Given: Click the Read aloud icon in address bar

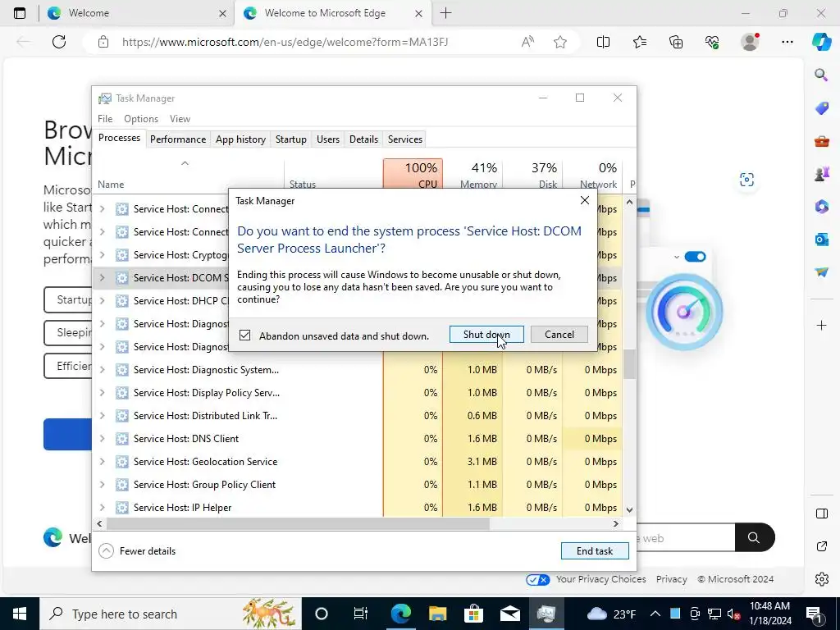Looking at the screenshot, I should (x=527, y=42).
